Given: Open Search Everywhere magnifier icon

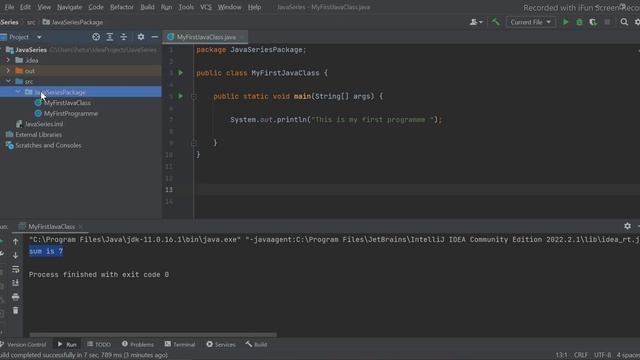Looking at the screenshot, I should pos(624,22).
